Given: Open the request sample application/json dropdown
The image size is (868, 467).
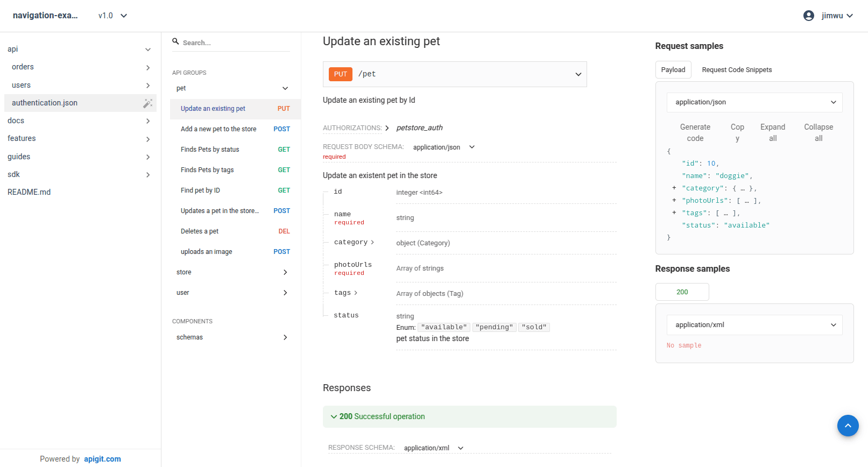Looking at the screenshot, I should (754, 102).
